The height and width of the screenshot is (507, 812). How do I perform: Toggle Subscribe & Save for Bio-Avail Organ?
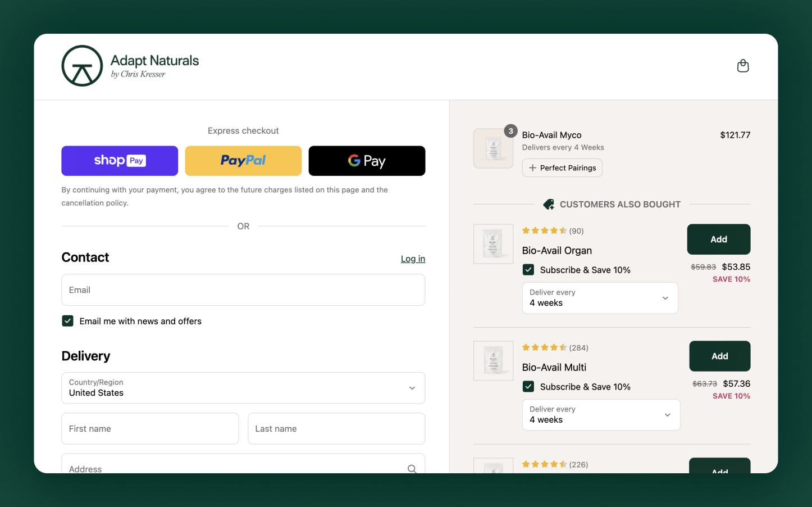click(528, 270)
